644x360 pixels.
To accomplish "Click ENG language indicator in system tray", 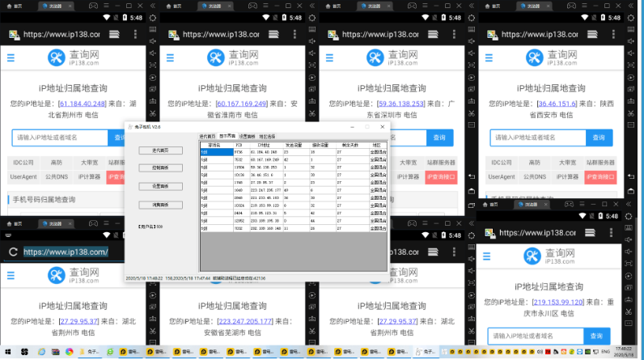I will tap(605, 352).
